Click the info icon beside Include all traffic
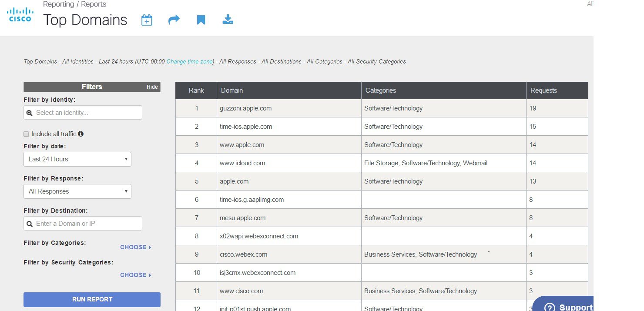 click(x=80, y=134)
